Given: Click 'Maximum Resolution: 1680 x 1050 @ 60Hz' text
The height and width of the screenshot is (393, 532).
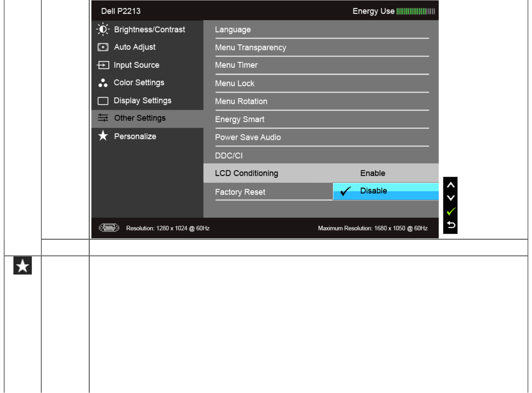Looking at the screenshot, I should pyautogui.click(x=373, y=228).
